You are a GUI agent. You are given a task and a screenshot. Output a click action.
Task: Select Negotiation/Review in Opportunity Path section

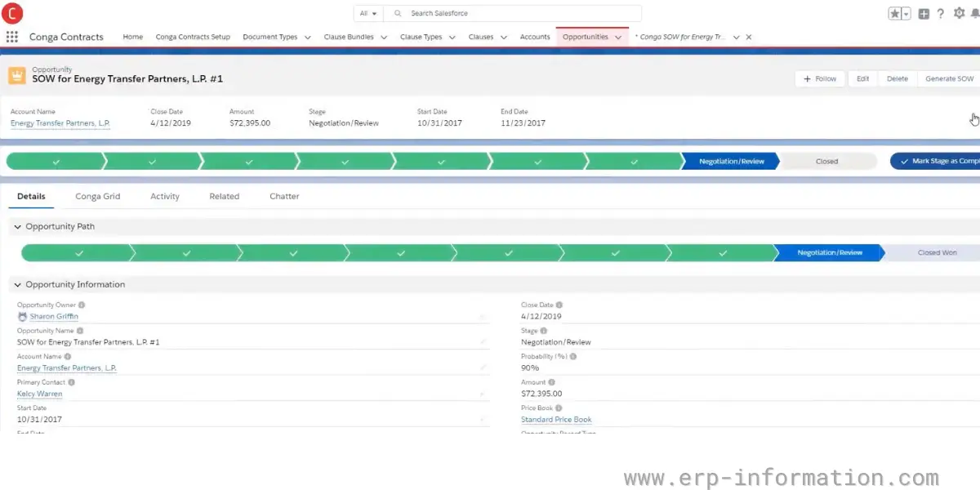tap(830, 253)
